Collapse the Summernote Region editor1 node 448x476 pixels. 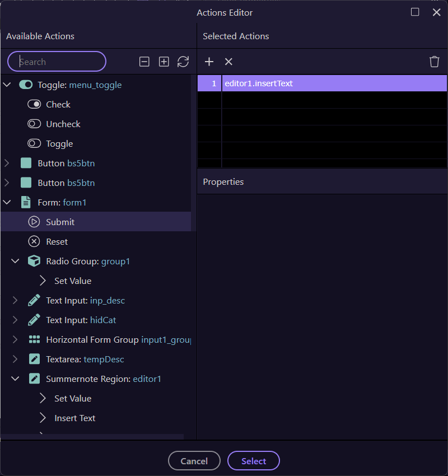click(x=15, y=379)
